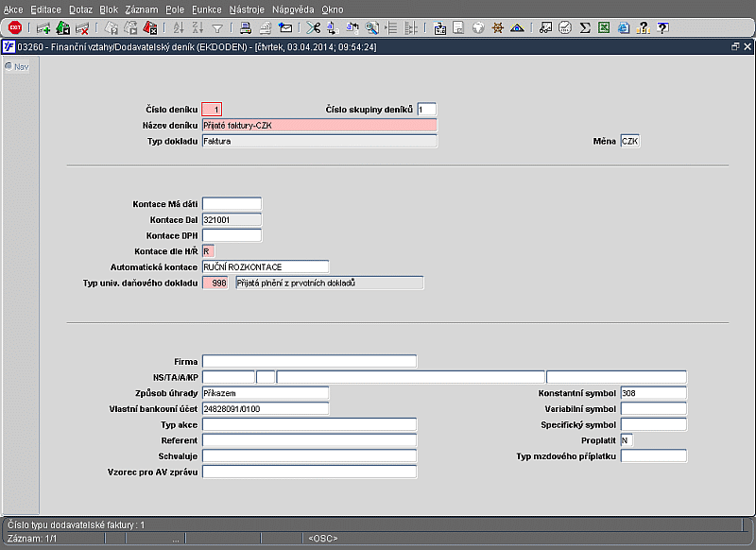Click the blank document page icon

pyautogui.click(x=458, y=28)
